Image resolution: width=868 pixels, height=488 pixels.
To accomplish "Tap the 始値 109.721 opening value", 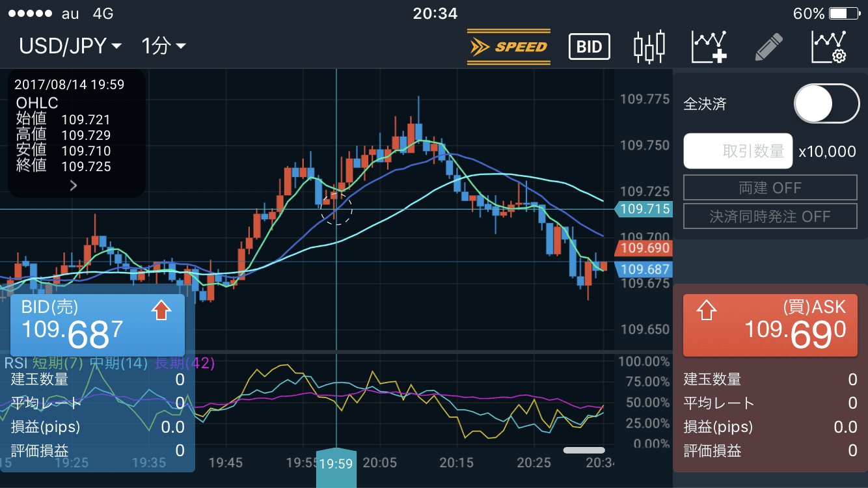I will (x=64, y=120).
